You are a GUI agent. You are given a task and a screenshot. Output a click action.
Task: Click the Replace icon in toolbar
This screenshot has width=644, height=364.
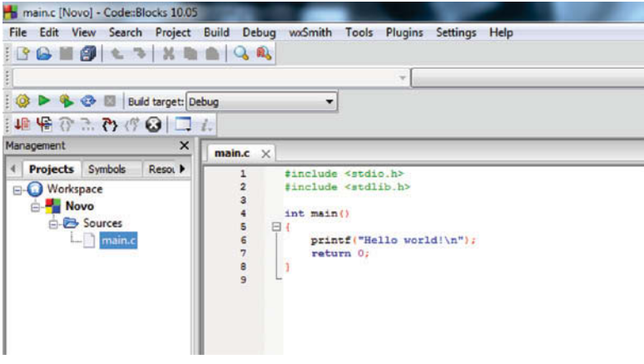pyautogui.click(x=263, y=53)
